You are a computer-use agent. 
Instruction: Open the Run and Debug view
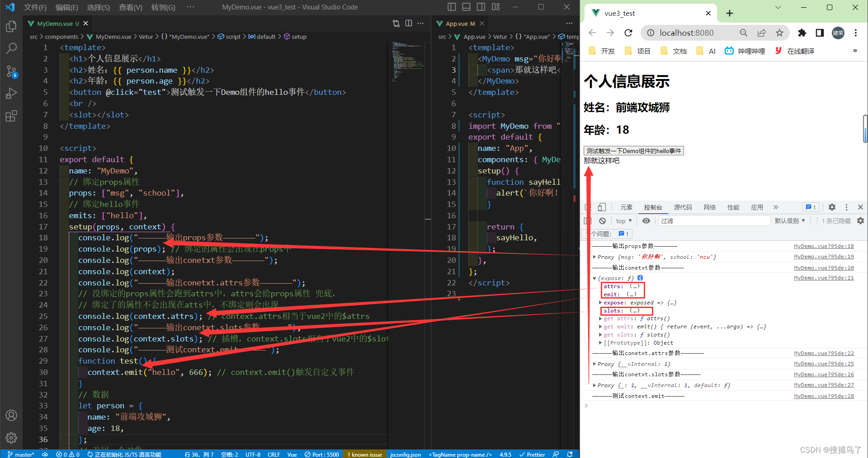[x=11, y=93]
